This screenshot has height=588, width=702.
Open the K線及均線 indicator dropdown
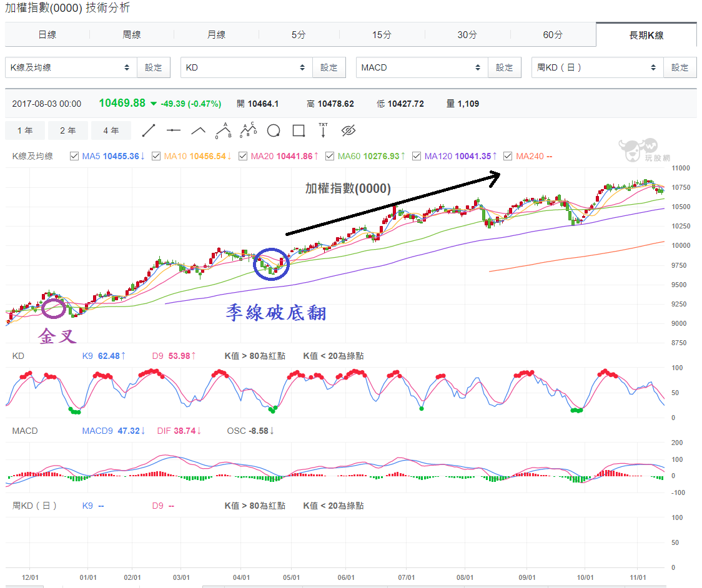[x=71, y=67]
